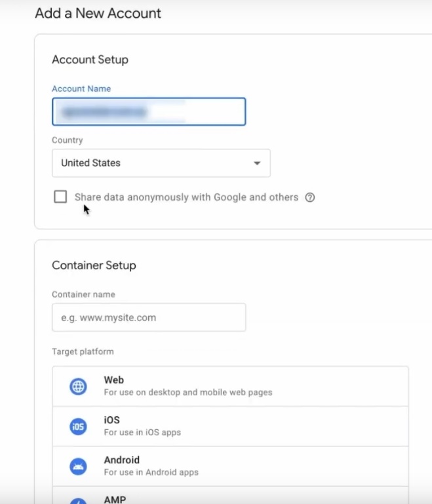Select the iOS platform icon

78,427
